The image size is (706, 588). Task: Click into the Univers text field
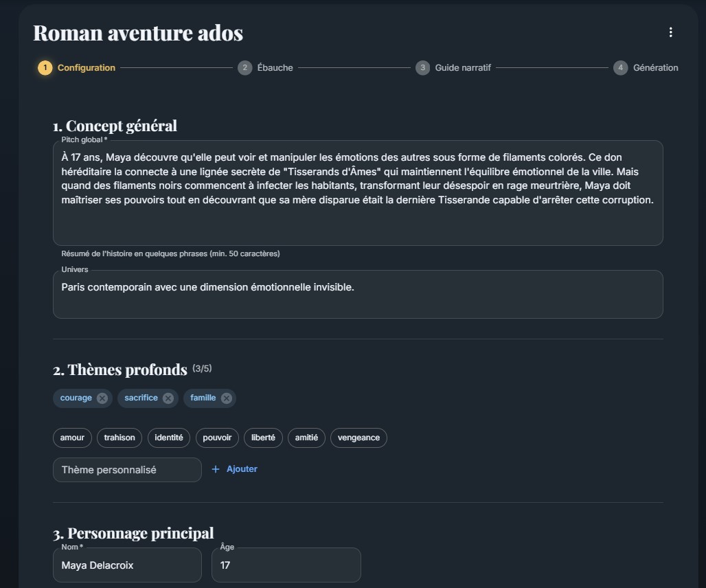(358, 294)
